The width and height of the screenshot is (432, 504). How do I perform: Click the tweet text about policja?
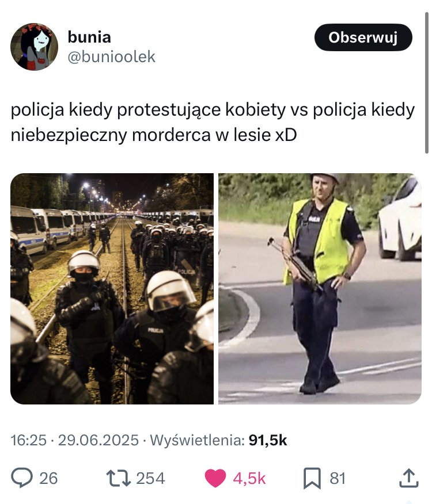point(213,122)
